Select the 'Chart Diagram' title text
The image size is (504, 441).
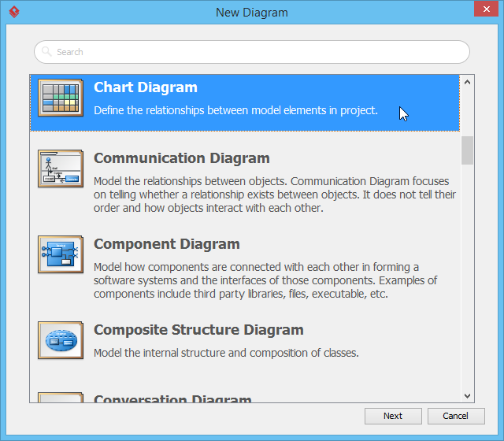click(x=145, y=87)
